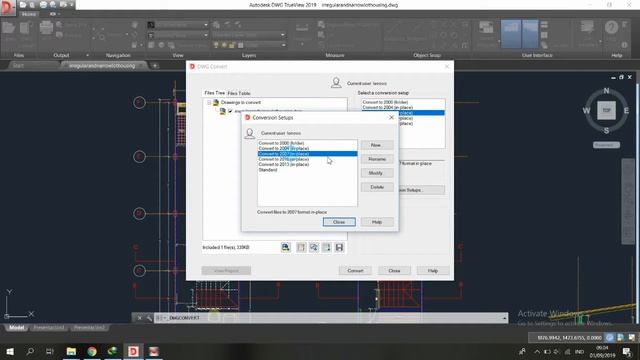Image resolution: width=640 pixels, height=360 pixels.
Task: Click DWG TrueView icon in taskbar
Action: (x=133, y=351)
